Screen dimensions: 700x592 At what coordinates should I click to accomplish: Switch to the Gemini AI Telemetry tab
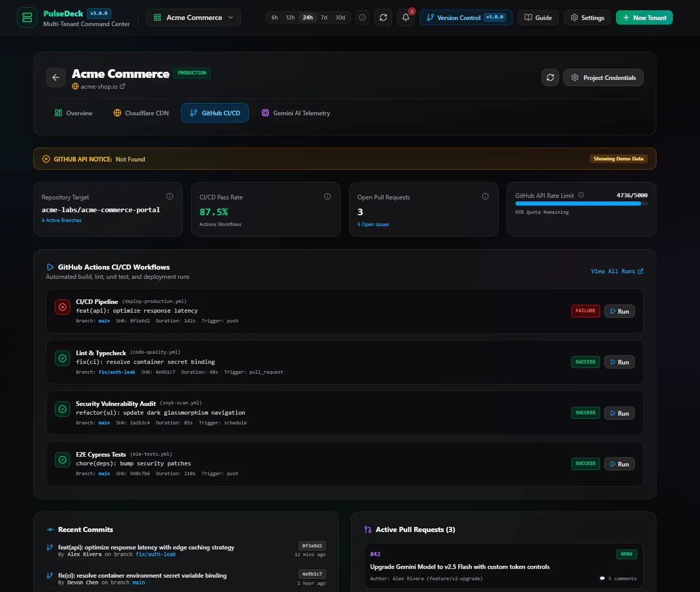(296, 113)
